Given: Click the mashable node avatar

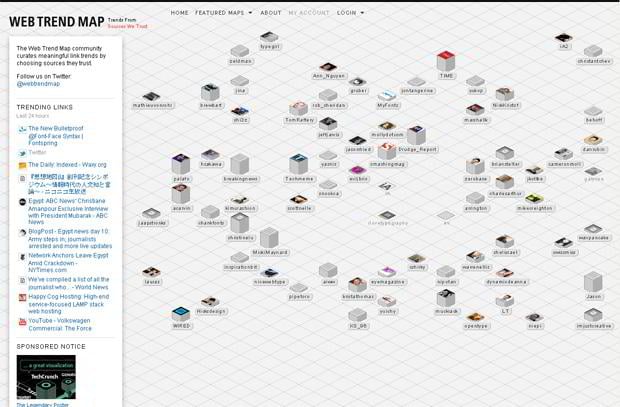Looking at the screenshot, I should [475, 109].
